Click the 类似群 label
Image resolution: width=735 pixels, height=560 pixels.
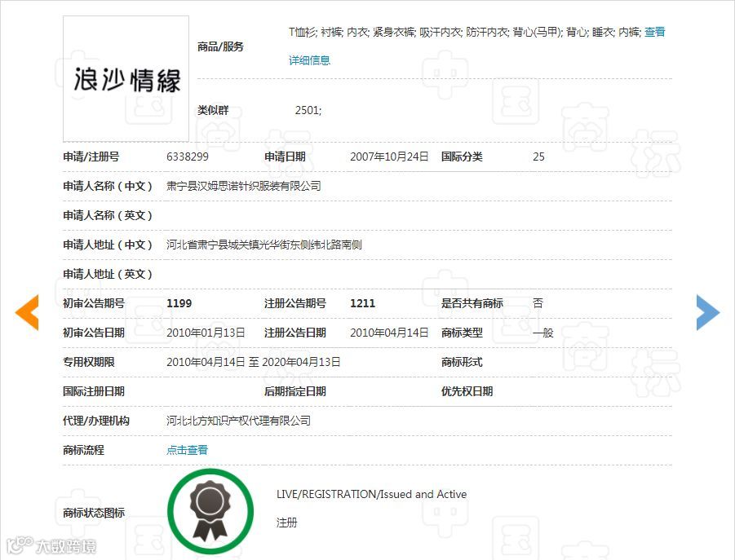[x=213, y=111]
